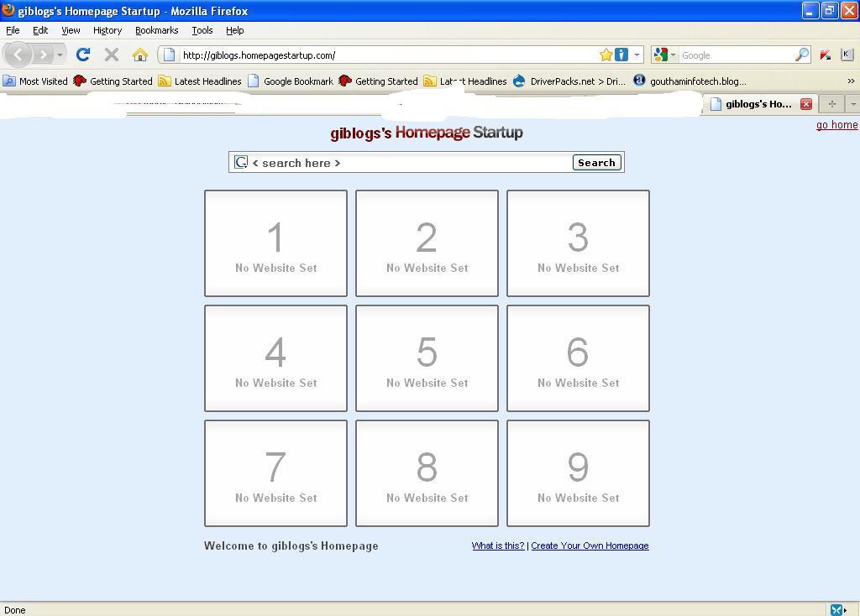The width and height of the screenshot is (860, 616).
Task: Run the Google toolbar search via magnifier icon
Action: point(802,55)
